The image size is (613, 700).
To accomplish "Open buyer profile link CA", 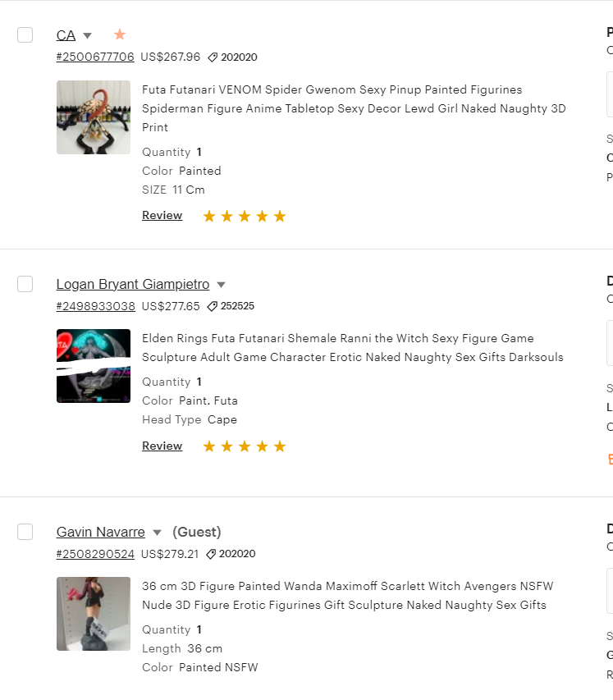I will tap(66, 34).
